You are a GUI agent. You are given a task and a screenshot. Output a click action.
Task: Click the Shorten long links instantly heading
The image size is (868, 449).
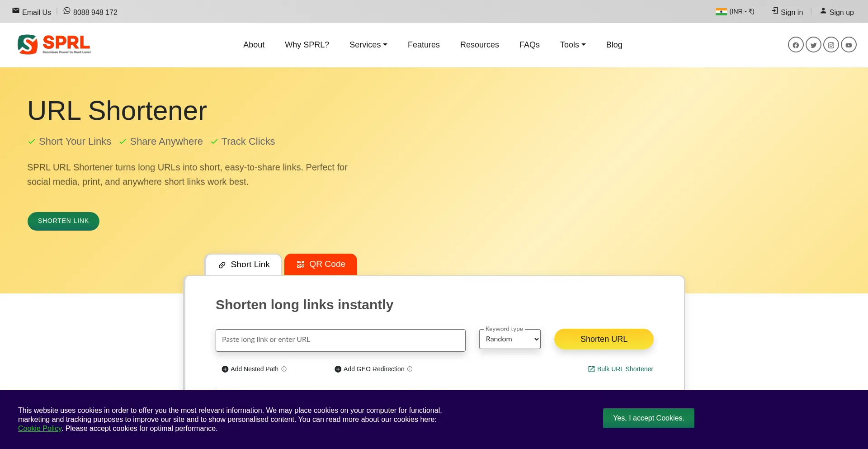[x=304, y=305]
